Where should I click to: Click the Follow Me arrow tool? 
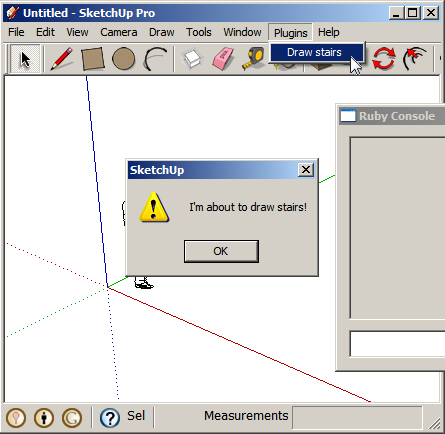[x=415, y=59]
